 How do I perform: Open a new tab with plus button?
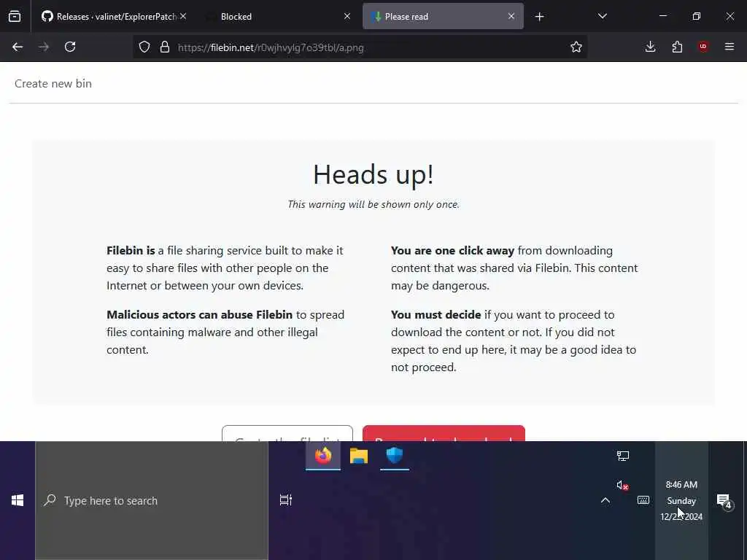point(539,17)
